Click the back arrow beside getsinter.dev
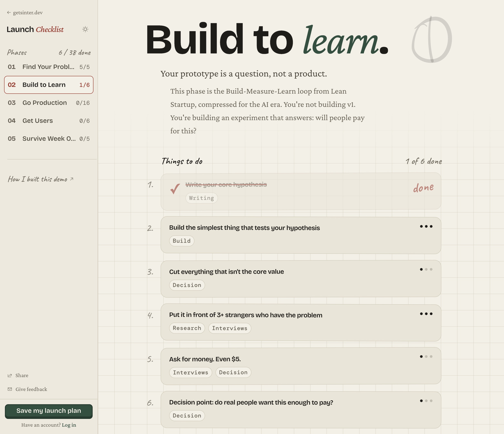 (9, 13)
